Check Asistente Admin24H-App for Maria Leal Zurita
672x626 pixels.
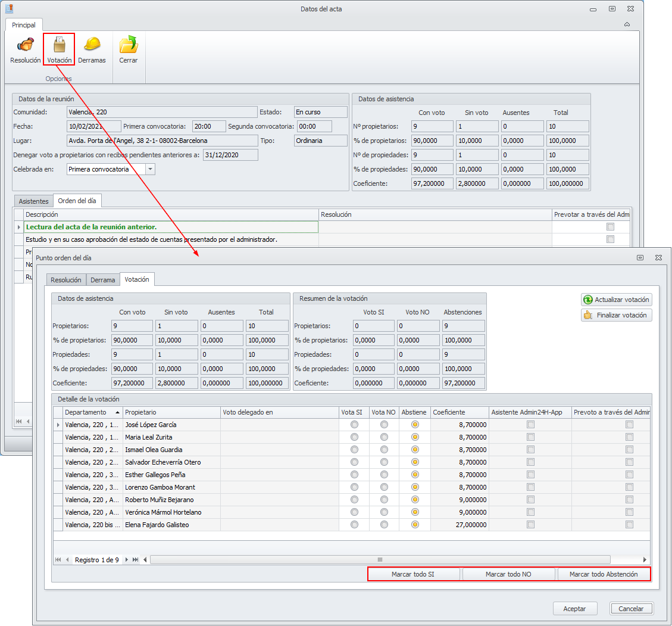tap(530, 437)
